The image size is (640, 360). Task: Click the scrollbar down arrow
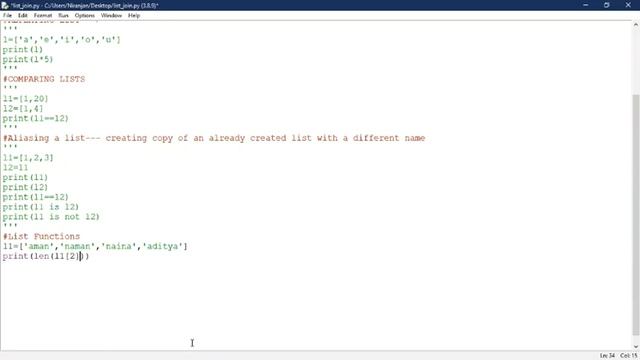coord(636,347)
